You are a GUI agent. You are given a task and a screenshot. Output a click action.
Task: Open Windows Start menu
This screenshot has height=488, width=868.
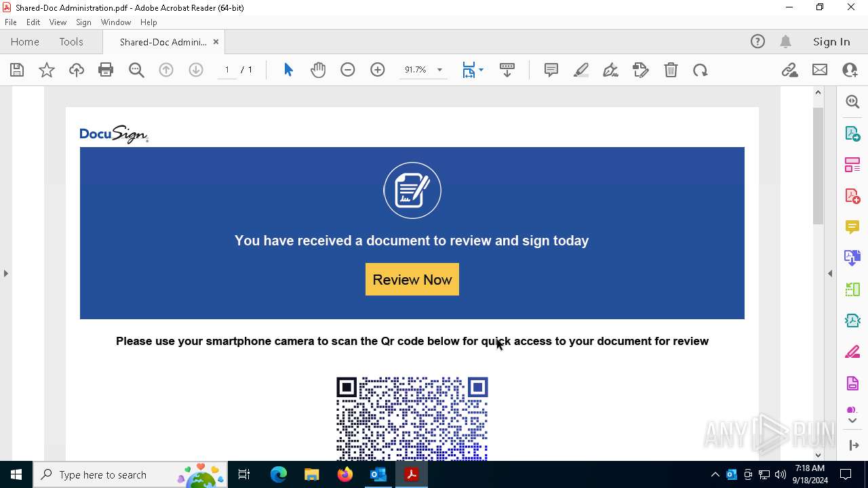[x=16, y=474]
